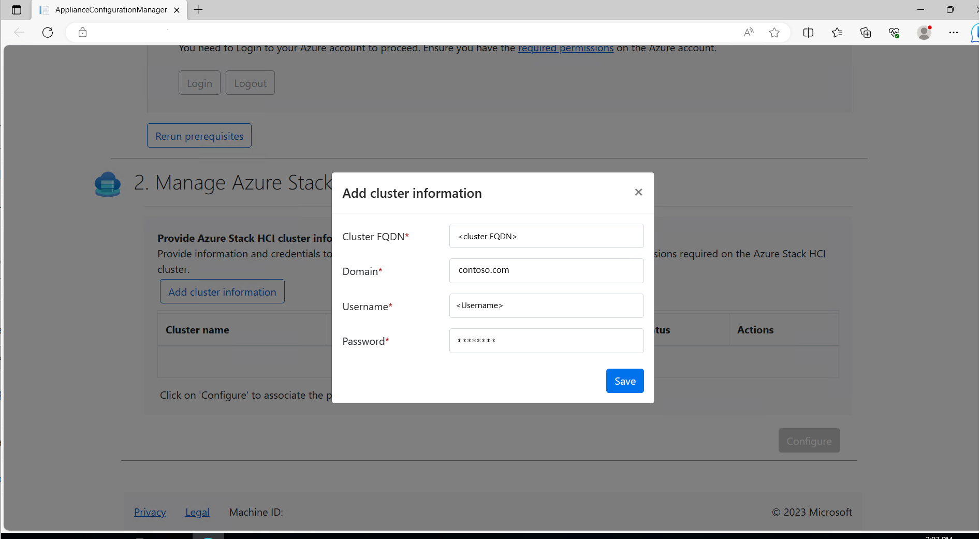Add this page to favorites

pyautogui.click(x=774, y=33)
